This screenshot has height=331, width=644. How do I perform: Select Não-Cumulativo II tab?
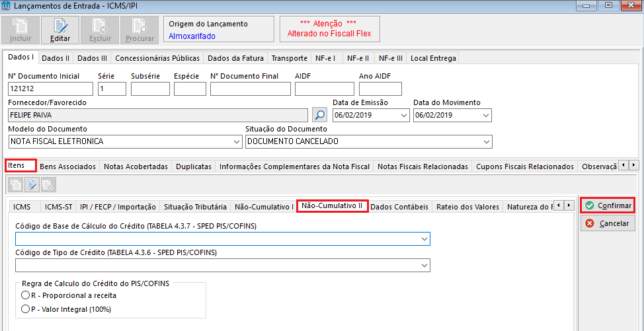pyautogui.click(x=332, y=205)
